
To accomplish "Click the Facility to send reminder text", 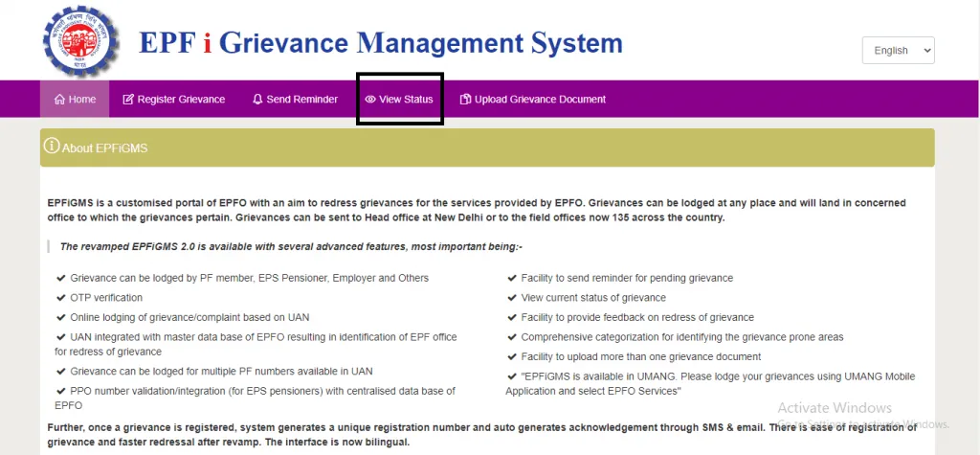I will 627,278.
